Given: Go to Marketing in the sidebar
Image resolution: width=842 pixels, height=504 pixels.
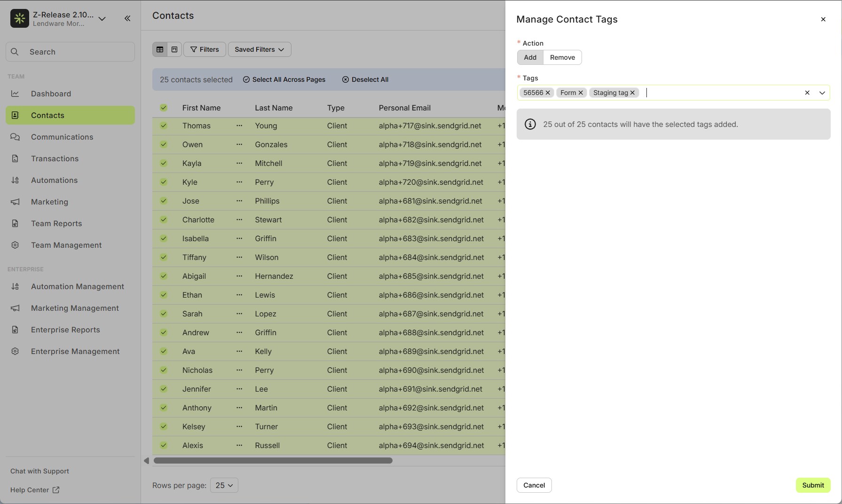Looking at the screenshot, I should [70, 202].
